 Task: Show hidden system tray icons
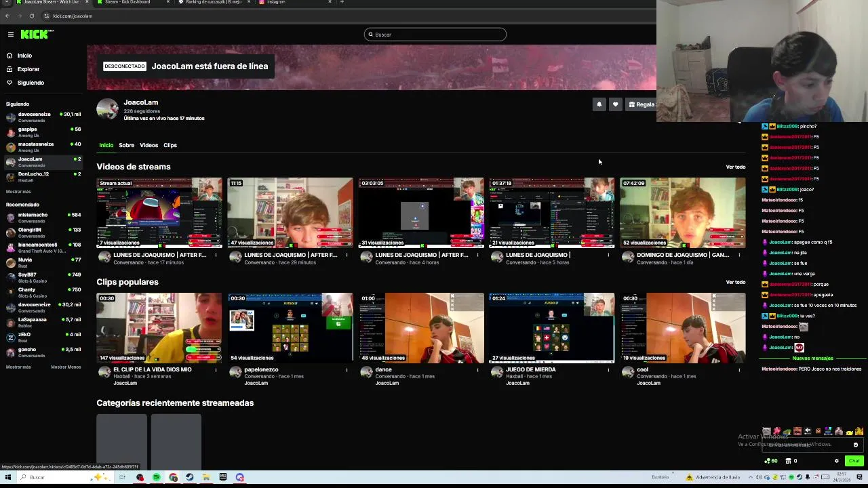tap(751, 477)
